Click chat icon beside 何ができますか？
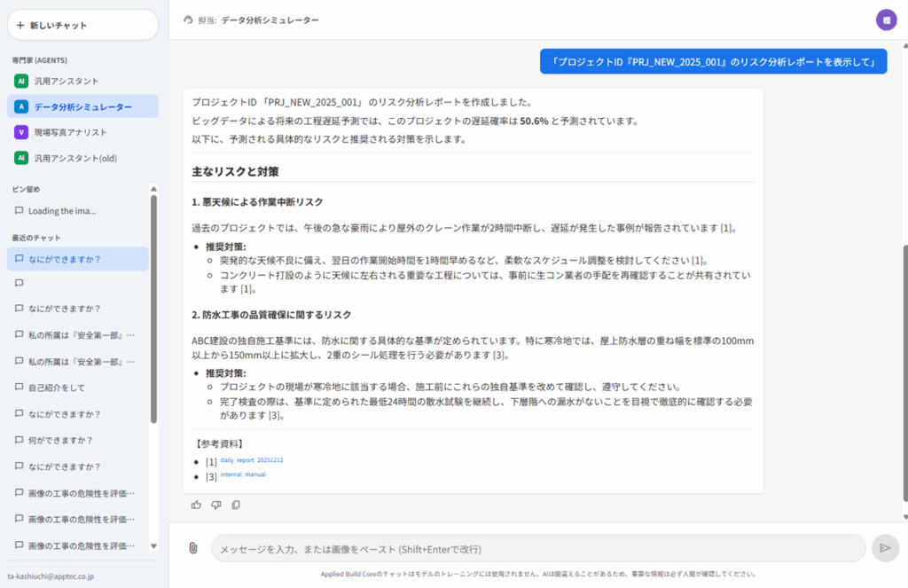908x588 pixels. pyautogui.click(x=20, y=440)
